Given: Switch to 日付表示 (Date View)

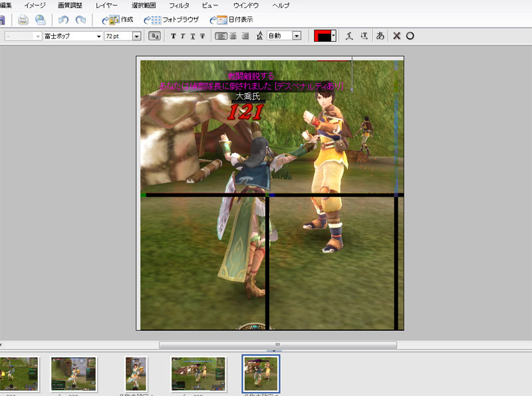Looking at the screenshot, I should [x=231, y=20].
